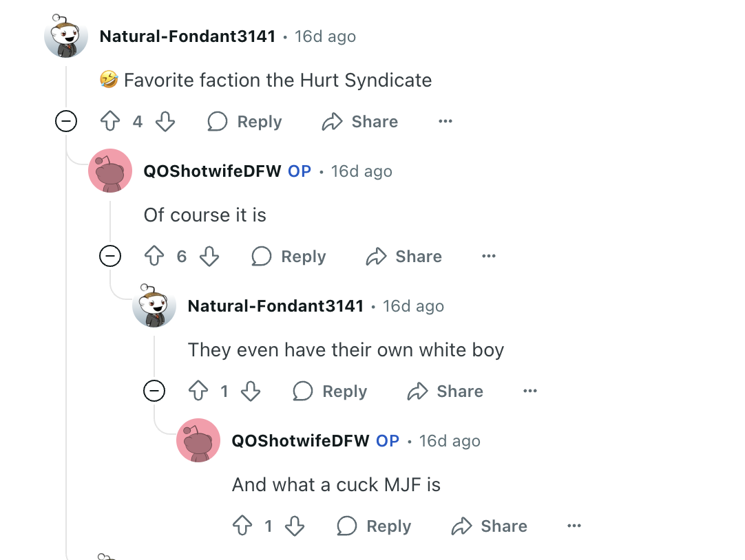The image size is (745, 560).
Task: Open more options for 'Of course it is' comment
Action: coord(489,256)
